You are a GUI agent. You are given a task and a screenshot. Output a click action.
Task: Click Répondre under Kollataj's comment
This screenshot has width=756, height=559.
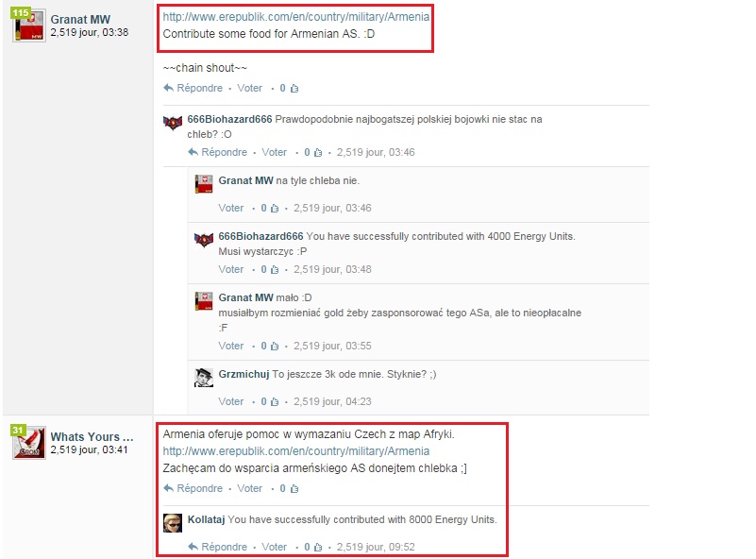[x=225, y=547]
